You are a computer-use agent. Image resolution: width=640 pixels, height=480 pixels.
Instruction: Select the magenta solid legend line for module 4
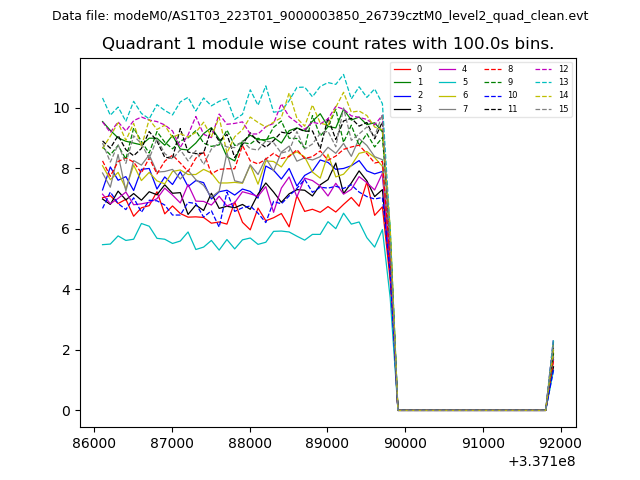point(447,69)
